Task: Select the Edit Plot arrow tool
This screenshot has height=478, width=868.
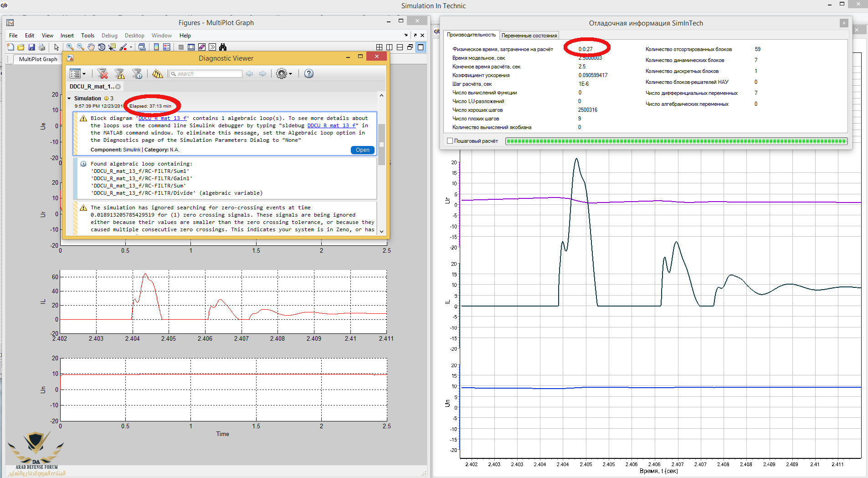Action: pyautogui.click(x=56, y=47)
